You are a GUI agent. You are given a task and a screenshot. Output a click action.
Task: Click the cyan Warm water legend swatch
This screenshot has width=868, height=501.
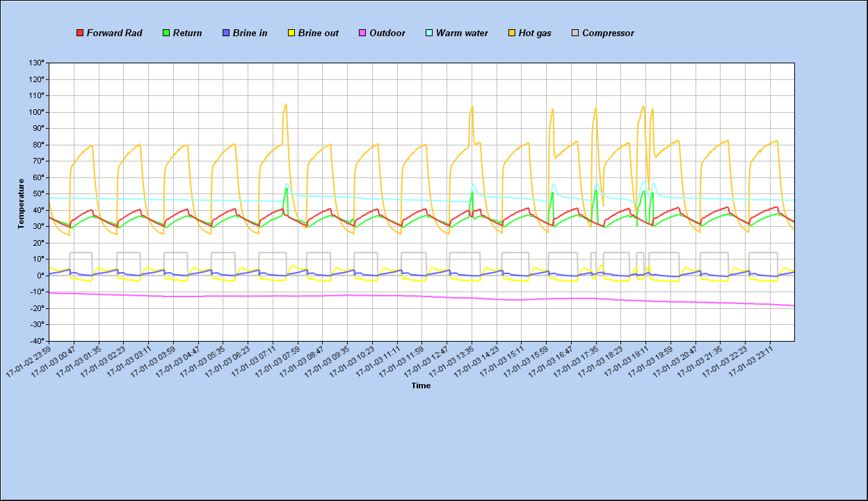click(429, 33)
